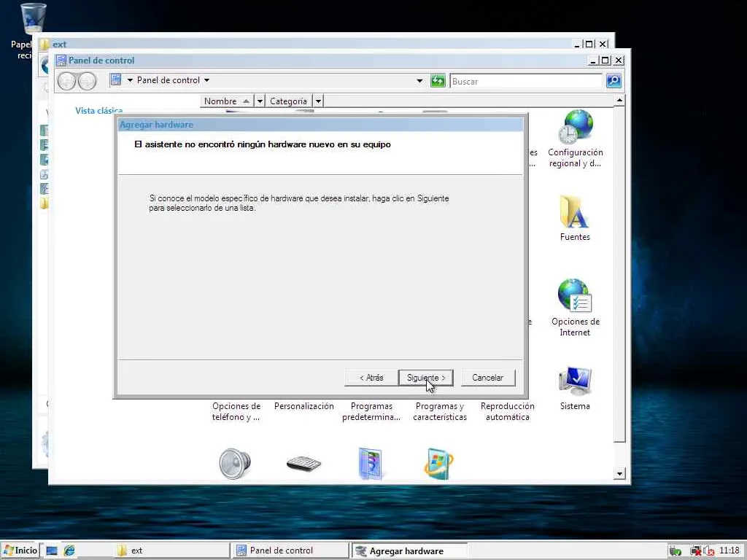747x560 pixels.
Task: Open Opciones de teléfono y... item
Action: point(236,411)
